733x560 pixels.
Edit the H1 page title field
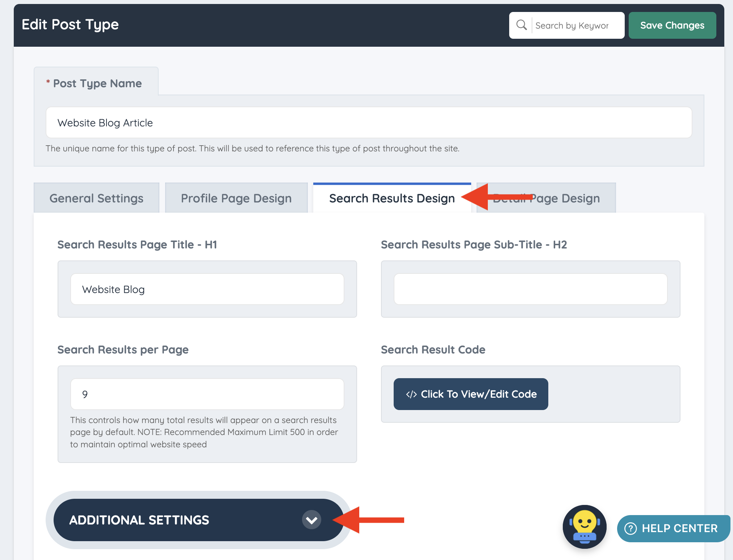tap(207, 289)
